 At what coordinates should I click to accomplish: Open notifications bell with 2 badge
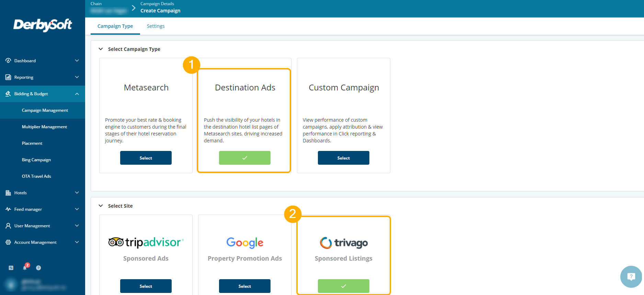[x=25, y=267]
